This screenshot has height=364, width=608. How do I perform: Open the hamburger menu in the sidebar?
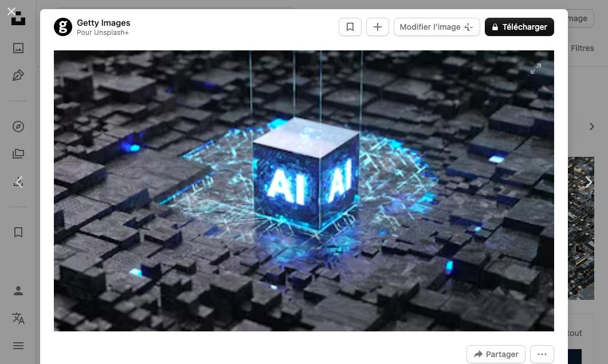[18, 346]
